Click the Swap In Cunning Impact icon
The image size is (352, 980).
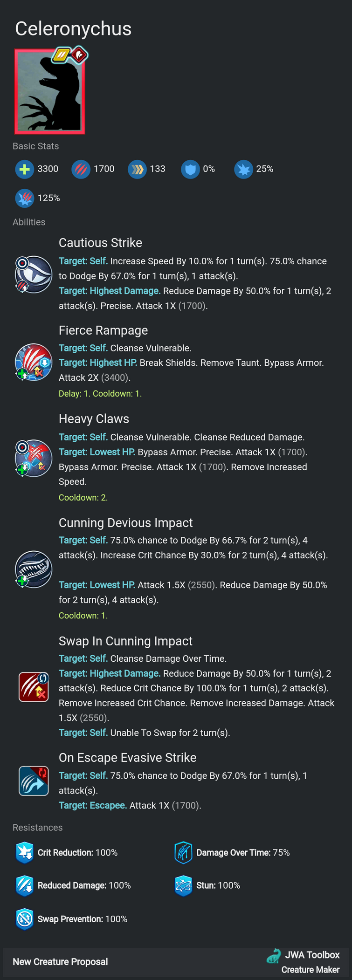pos(34,686)
